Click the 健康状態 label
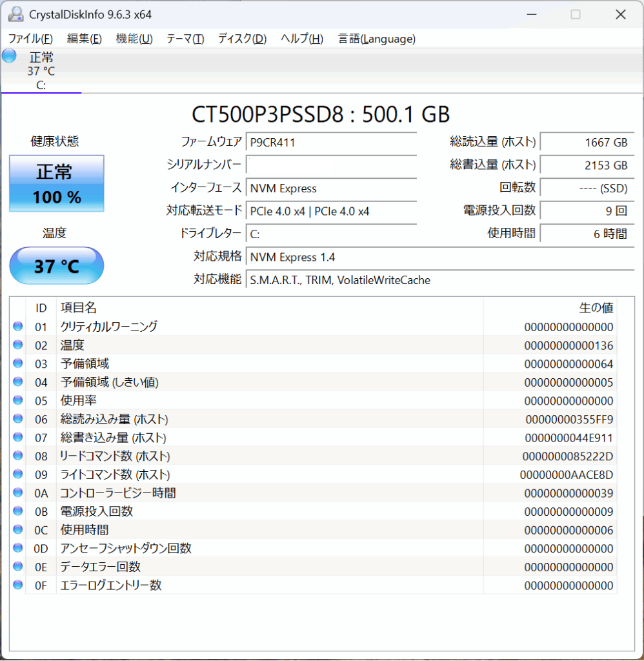Viewport: 644px width, 661px height. click(55, 141)
